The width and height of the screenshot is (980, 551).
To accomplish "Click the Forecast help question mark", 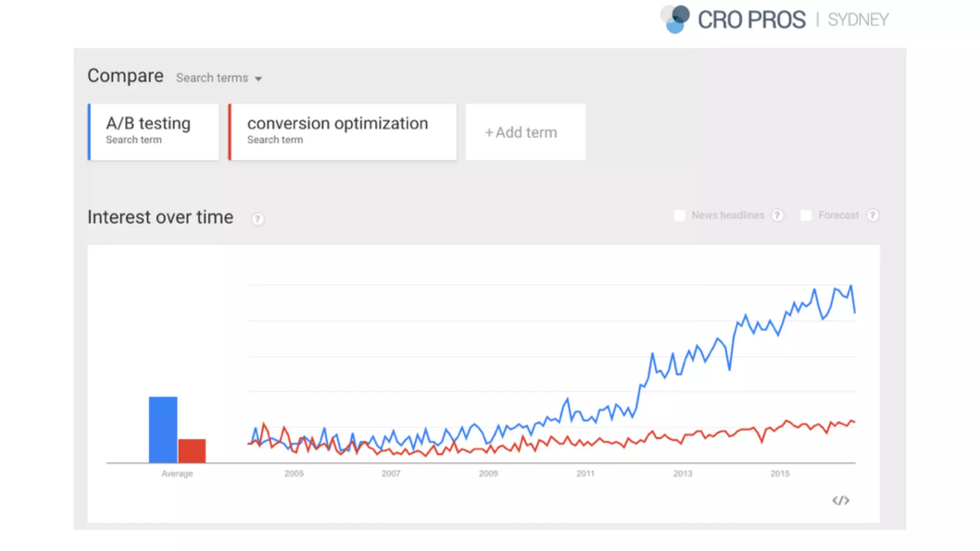I will pos(873,216).
